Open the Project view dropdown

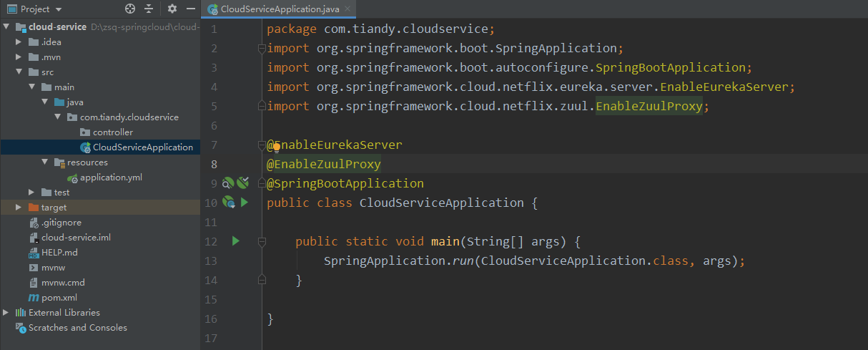pos(34,9)
